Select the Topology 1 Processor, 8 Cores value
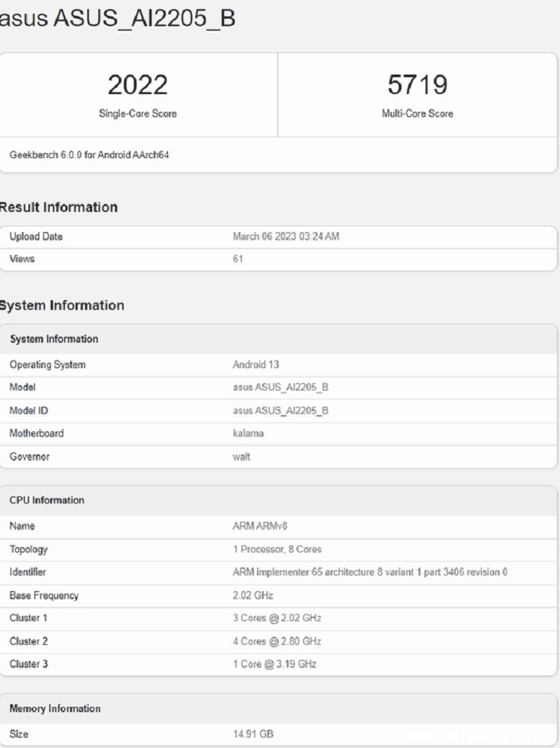Screen dimensions: 560x748 (277, 549)
